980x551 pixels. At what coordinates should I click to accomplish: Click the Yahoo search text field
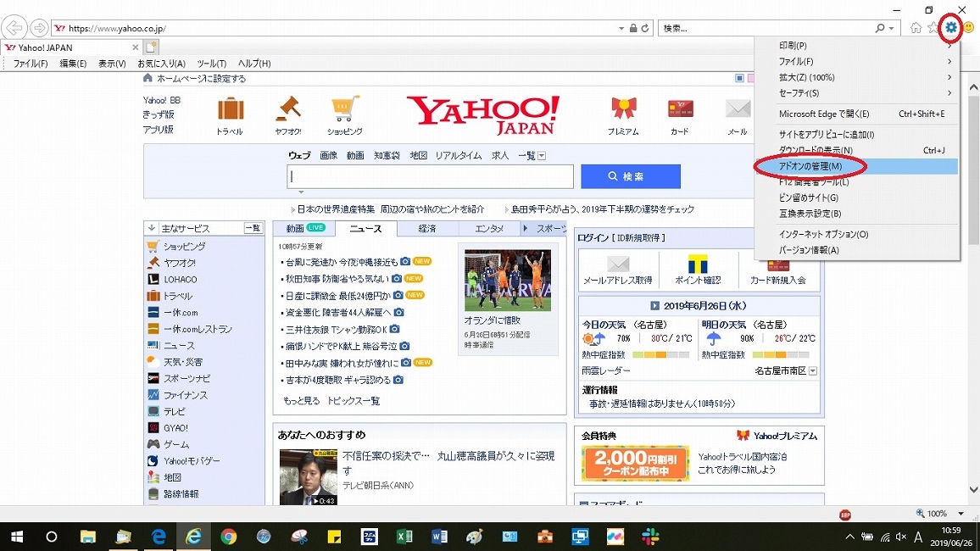[430, 177]
